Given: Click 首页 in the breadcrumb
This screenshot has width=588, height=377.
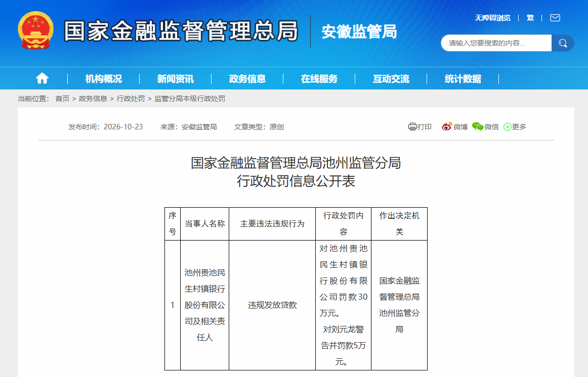Looking at the screenshot, I should coord(62,99).
